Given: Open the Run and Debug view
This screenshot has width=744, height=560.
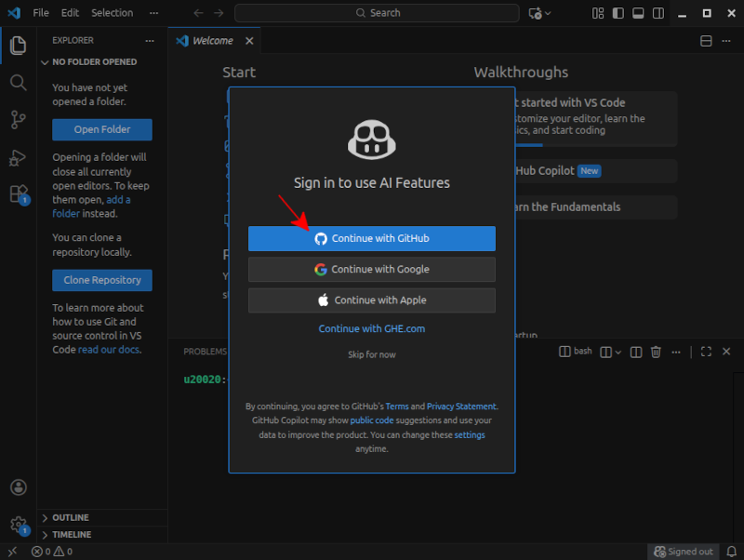Looking at the screenshot, I should (x=18, y=157).
